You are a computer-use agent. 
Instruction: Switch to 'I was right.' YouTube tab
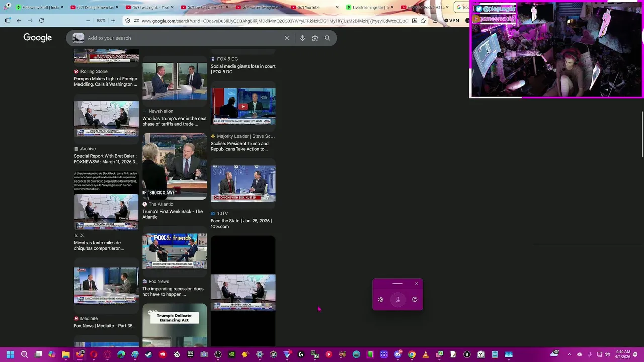tap(149, 7)
